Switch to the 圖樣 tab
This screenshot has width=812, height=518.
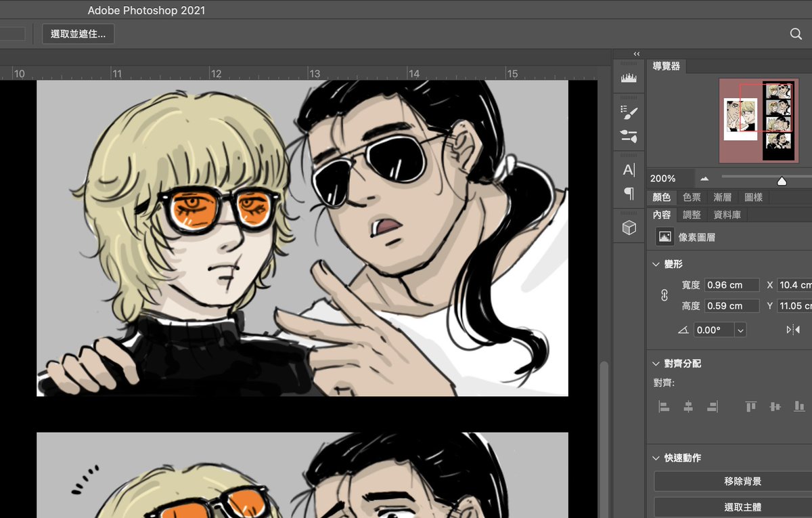pos(753,197)
